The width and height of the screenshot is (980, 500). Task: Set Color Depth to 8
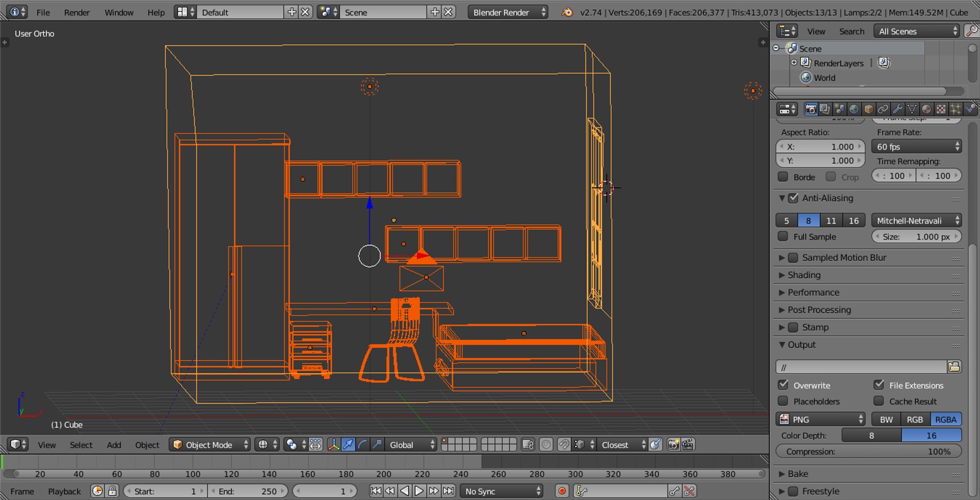(871, 435)
